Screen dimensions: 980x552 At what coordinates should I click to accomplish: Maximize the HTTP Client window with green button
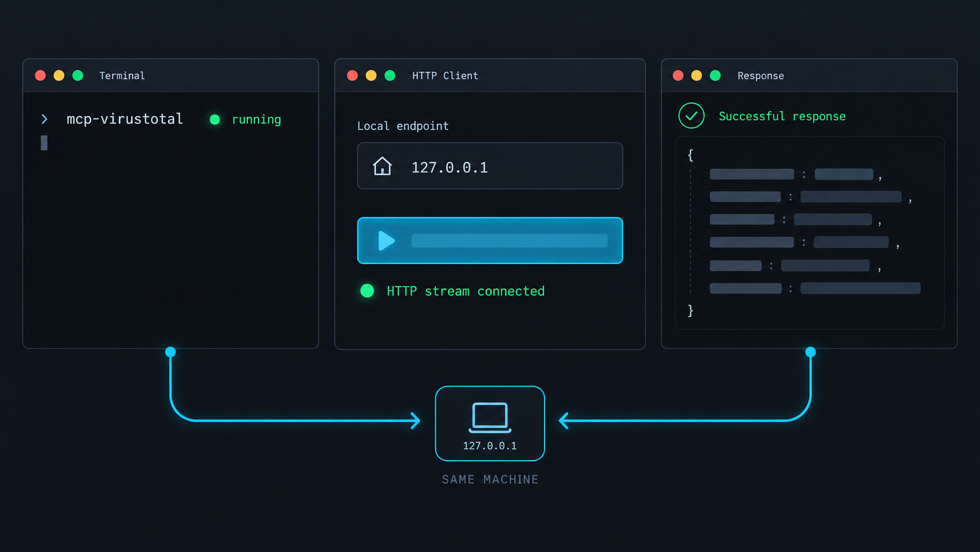click(390, 75)
